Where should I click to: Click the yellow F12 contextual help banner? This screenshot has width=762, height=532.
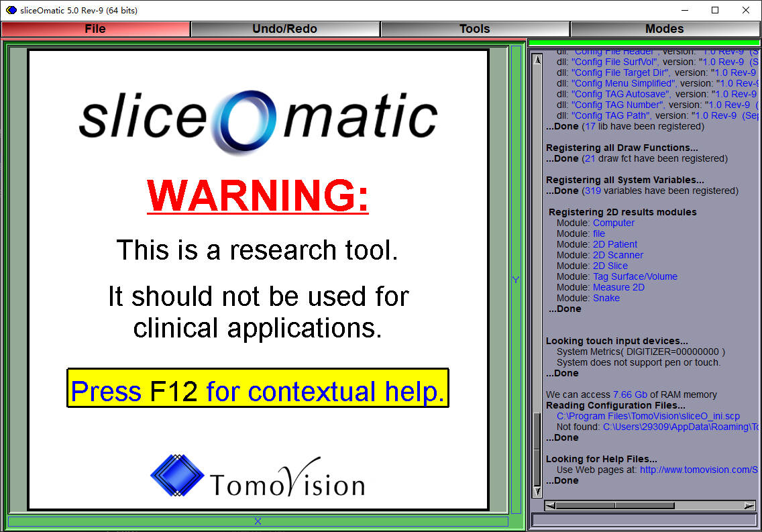point(258,388)
